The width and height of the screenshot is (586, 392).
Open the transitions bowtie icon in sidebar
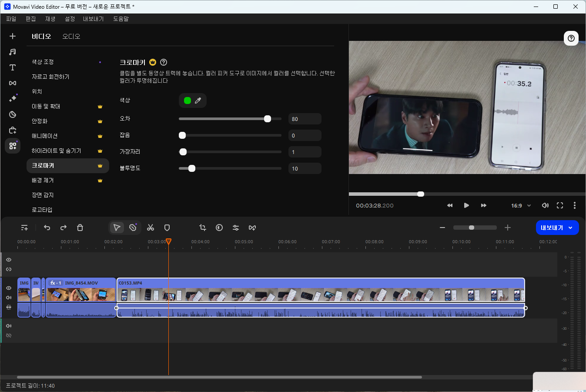13,83
